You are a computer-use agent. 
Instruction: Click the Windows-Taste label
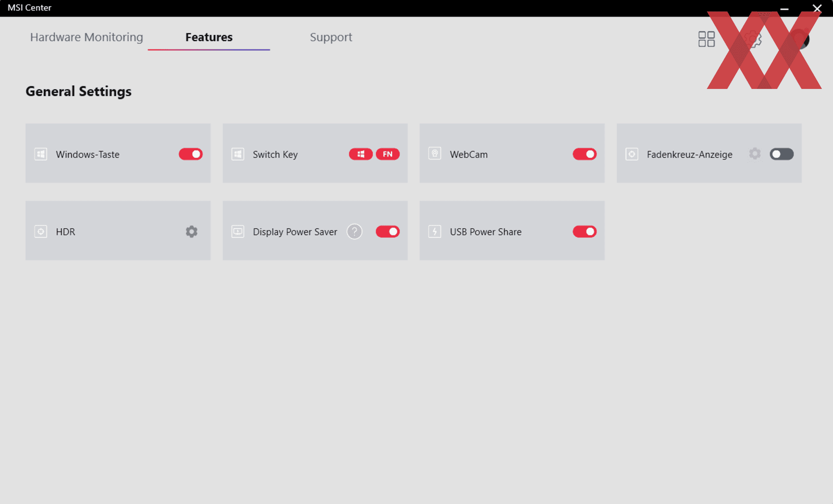coord(88,154)
